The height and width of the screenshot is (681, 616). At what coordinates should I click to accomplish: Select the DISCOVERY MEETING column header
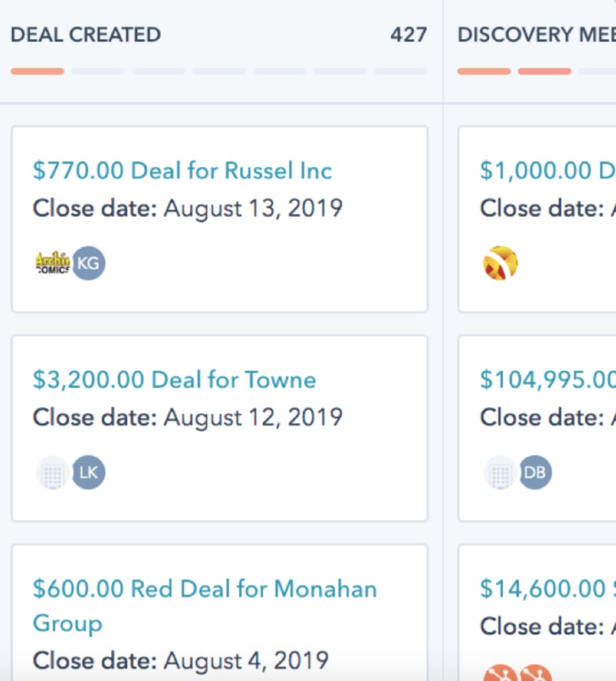pyautogui.click(x=537, y=35)
